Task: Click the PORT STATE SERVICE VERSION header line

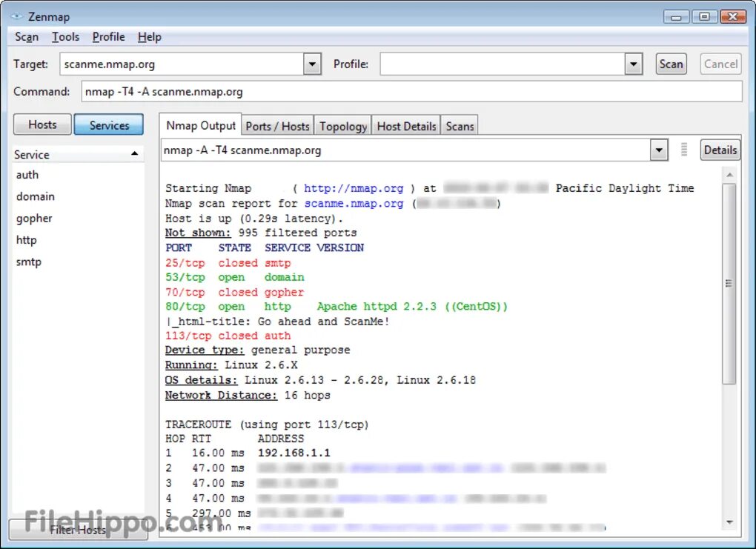Action: point(265,247)
